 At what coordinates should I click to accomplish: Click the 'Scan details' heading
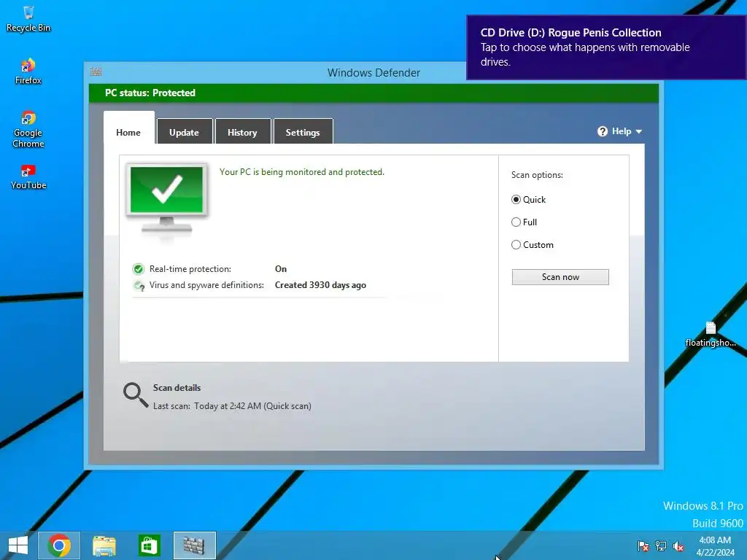177,388
